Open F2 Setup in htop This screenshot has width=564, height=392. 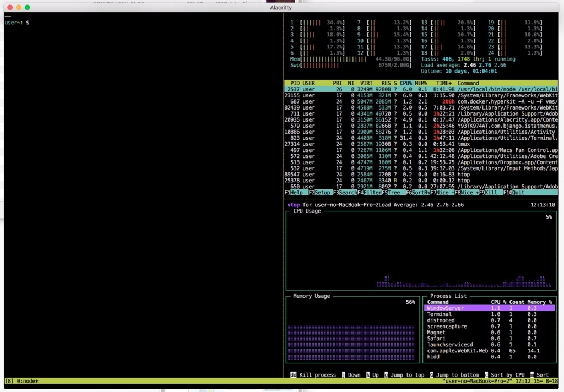[321, 193]
